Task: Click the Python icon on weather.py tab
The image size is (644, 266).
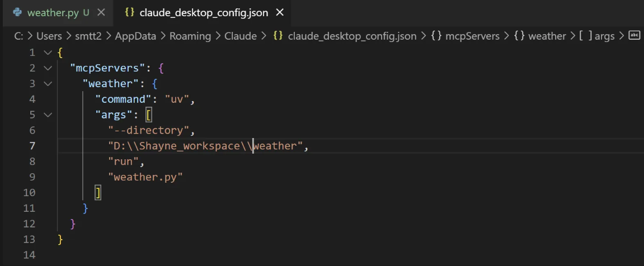Action: [x=17, y=13]
